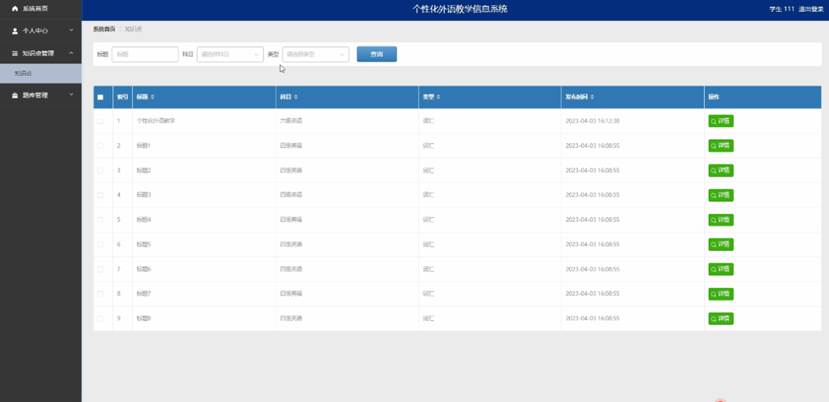Open 详情 for row 9 标题8
The width and height of the screenshot is (829, 402).
721,318
